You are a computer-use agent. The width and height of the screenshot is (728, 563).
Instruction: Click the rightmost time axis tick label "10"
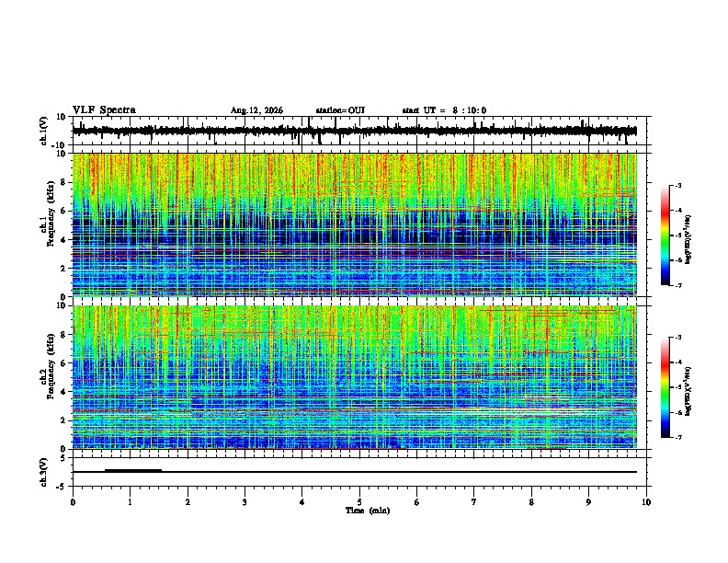click(x=646, y=502)
